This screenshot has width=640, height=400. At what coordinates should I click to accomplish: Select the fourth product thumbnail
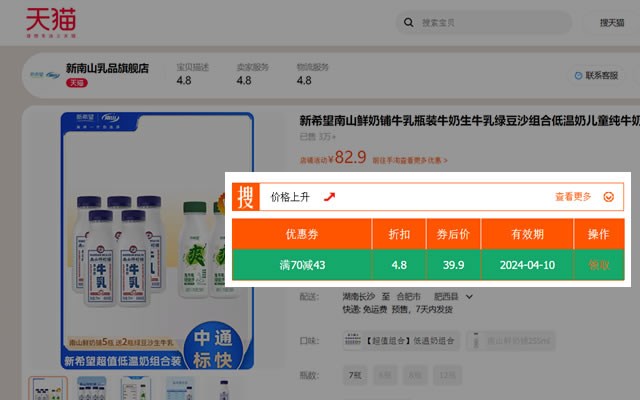180,389
